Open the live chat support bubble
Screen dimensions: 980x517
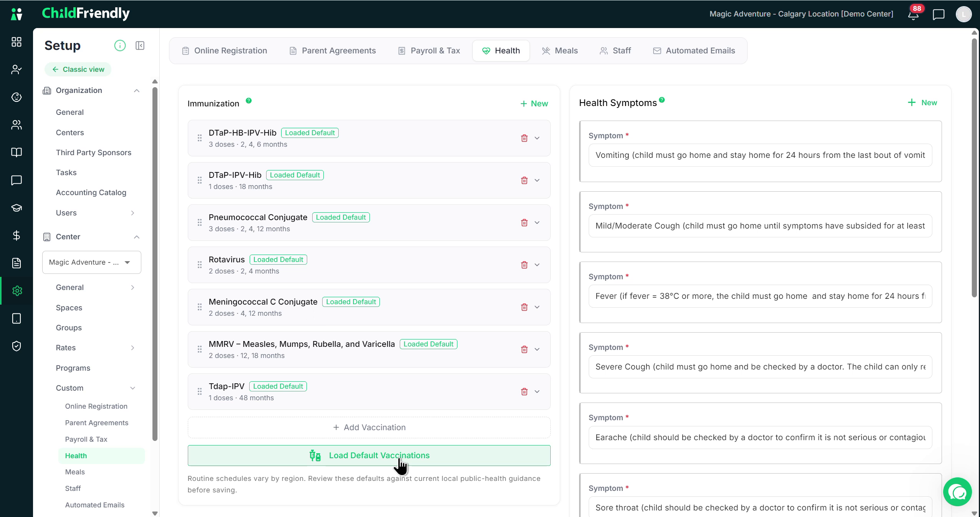pos(957,492)
